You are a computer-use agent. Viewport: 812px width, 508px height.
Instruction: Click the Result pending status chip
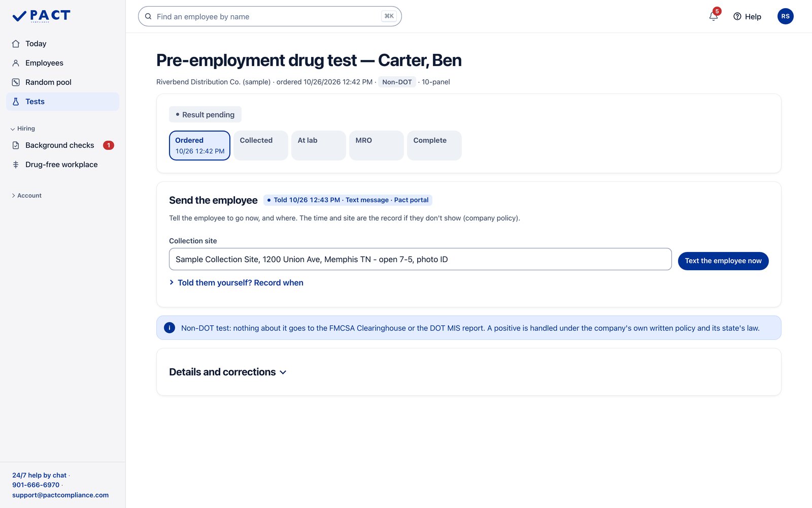point(205,114)
